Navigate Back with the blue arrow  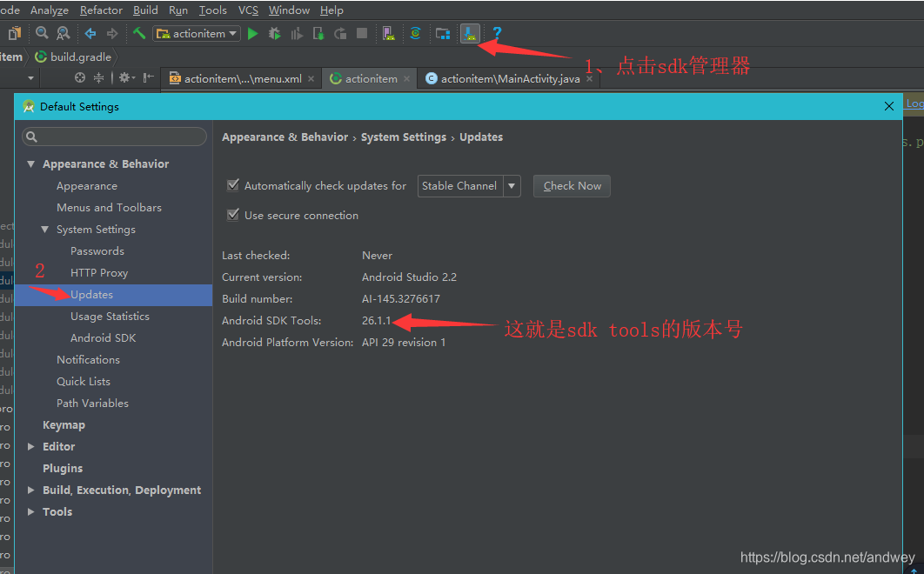[x=90, y=34]
